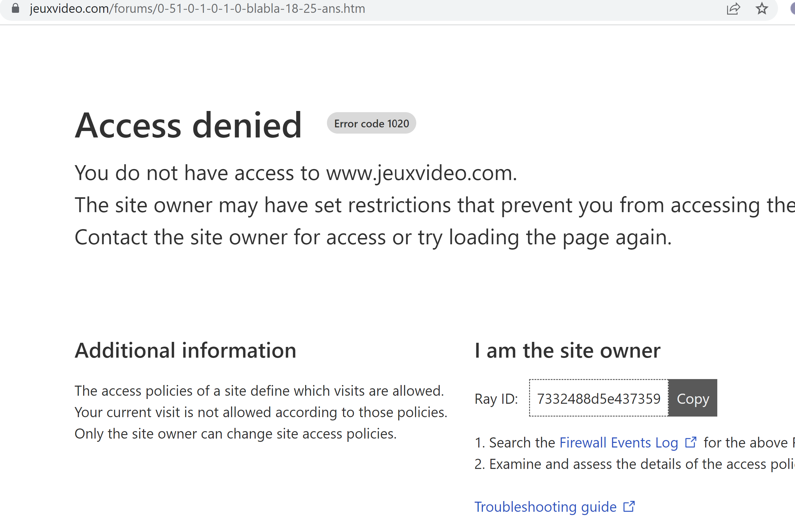The image size is (795, 532).
Task: Click the Access denied heading
Action: (188, 125)
